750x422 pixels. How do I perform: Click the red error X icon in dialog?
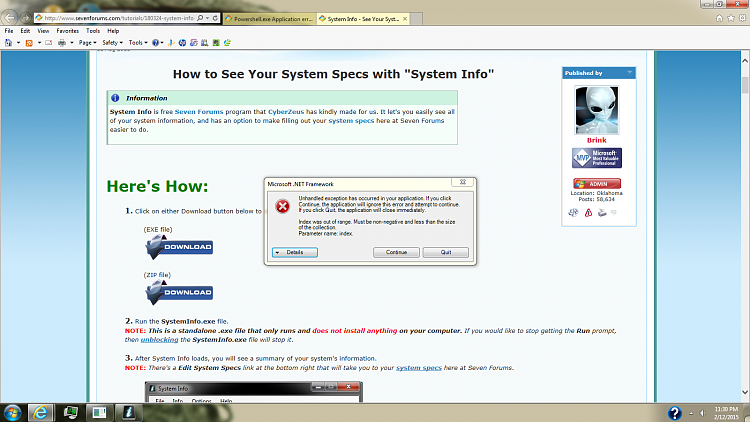click(x=283, y=206)
